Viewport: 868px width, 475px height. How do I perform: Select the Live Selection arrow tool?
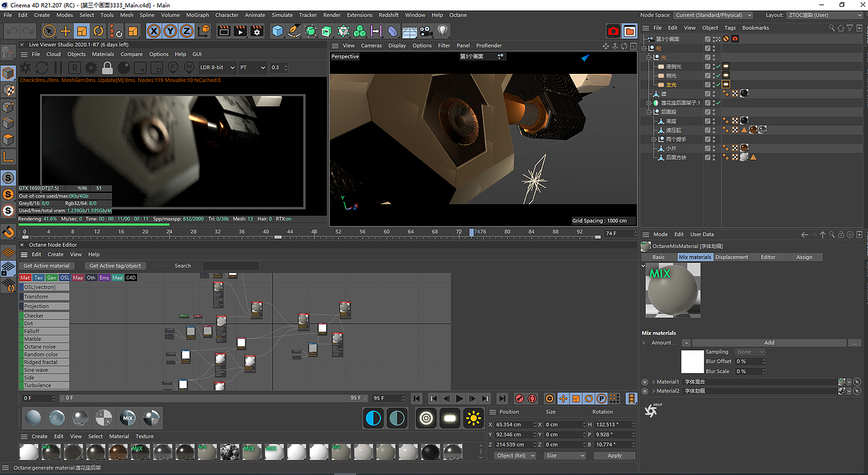49,30
